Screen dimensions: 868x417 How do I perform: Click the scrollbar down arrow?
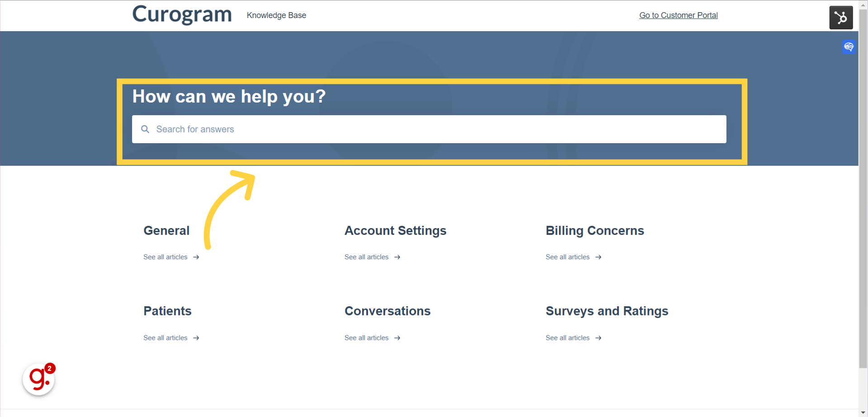(x=863, y=412)
